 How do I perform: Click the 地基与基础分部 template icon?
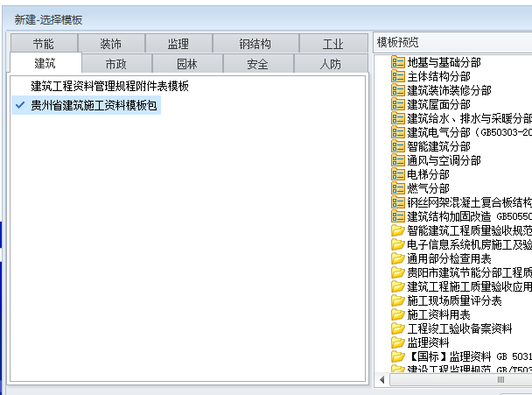pyautogui.click(x=398, y=63)
